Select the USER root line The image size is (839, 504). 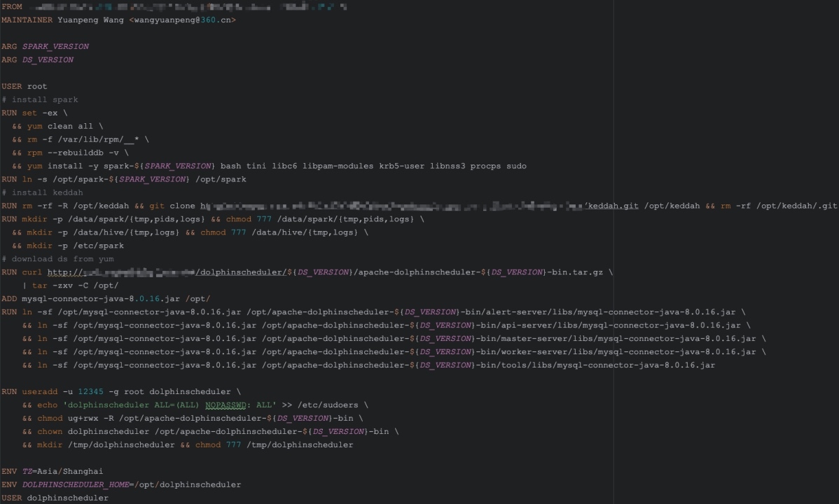pyautogui.click(x=25, y=86)
